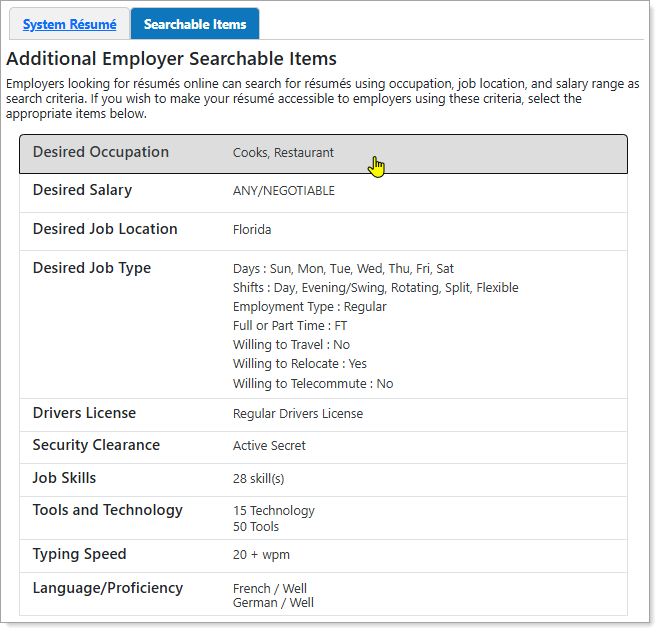Select the Job Skills label
Viewport: 660px width, 633px height.
(x=64, y=478)
